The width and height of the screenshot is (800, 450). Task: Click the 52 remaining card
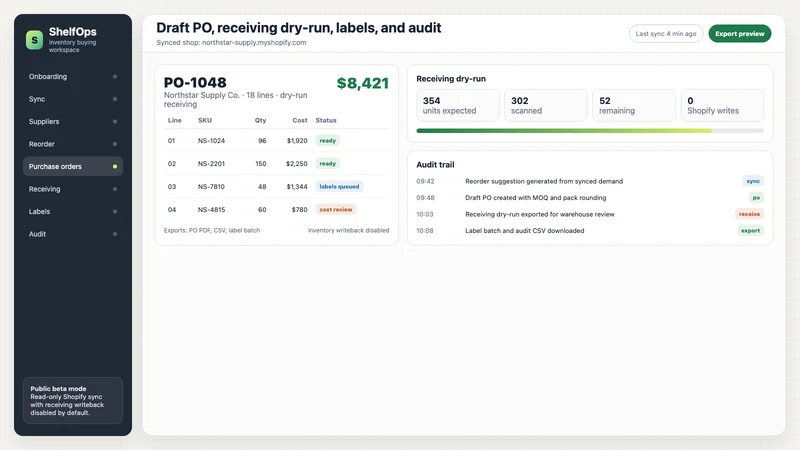pyautogui.click(x=634, y=105)
